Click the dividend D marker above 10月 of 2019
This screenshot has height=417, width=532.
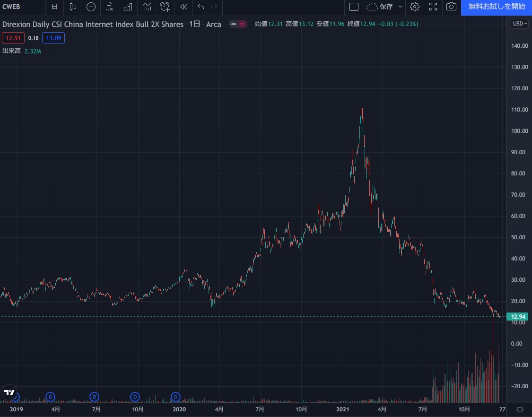[x=135, y=397]
